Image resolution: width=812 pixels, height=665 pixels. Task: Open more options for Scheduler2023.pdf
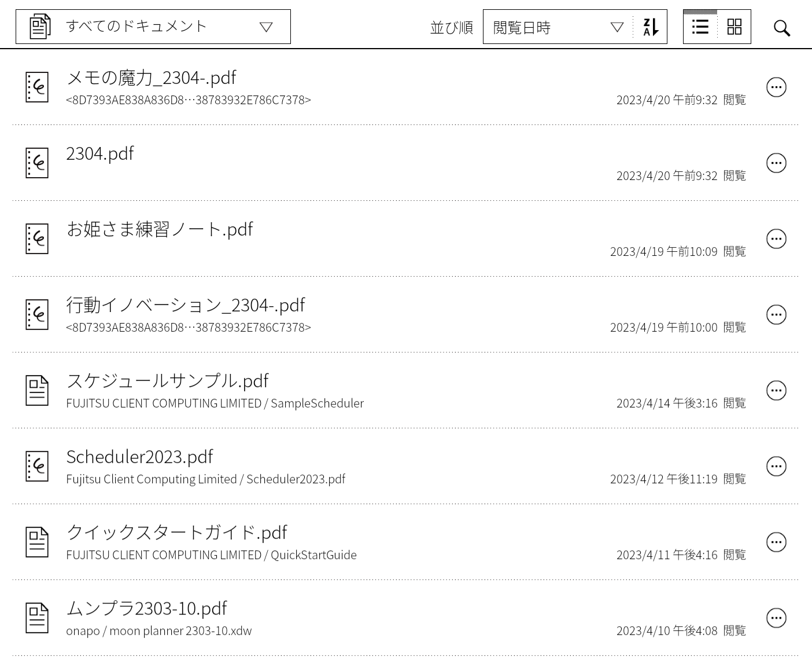(776, 466)
